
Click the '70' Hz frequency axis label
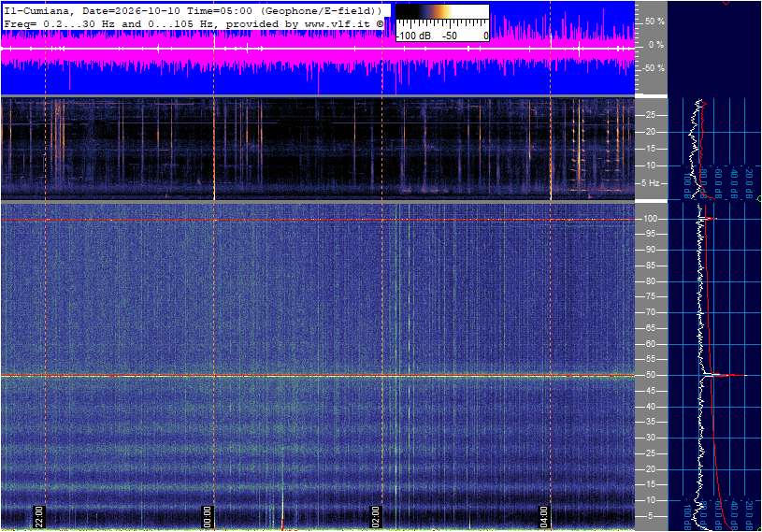[651, 312]
